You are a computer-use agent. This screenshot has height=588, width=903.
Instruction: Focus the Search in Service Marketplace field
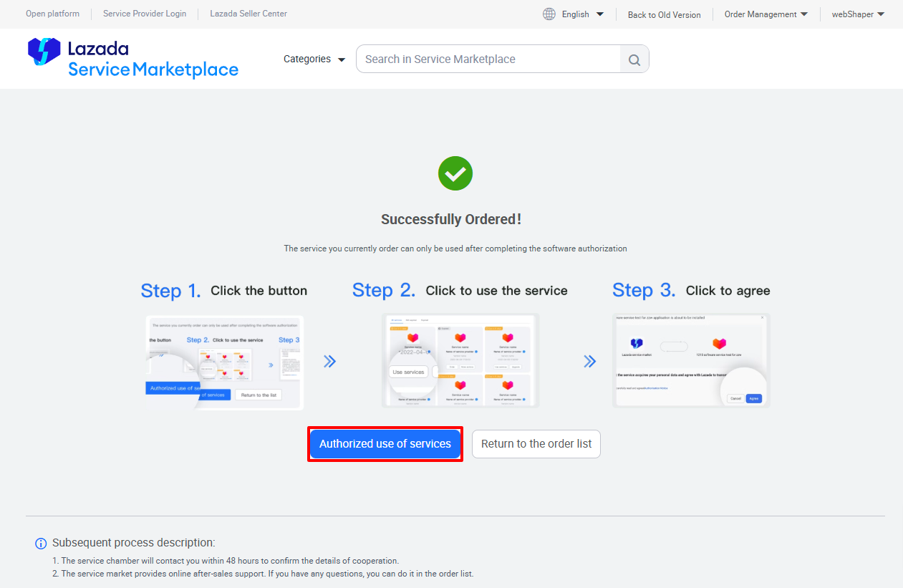pos(488,59)
